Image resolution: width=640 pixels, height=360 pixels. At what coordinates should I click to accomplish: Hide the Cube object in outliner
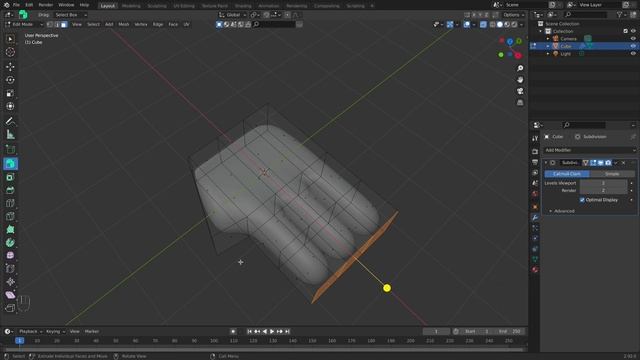coord(633,46)
